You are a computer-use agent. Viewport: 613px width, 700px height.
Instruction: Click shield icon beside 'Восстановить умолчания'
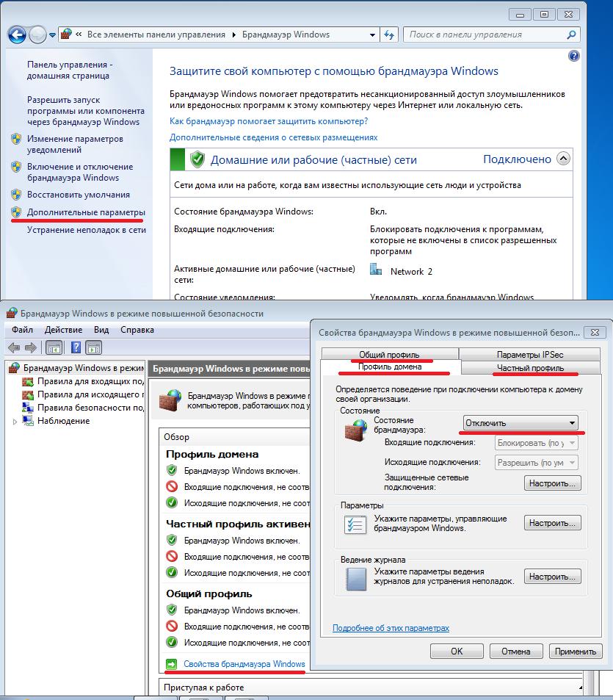pyautogui.click(x=16, y=195)
